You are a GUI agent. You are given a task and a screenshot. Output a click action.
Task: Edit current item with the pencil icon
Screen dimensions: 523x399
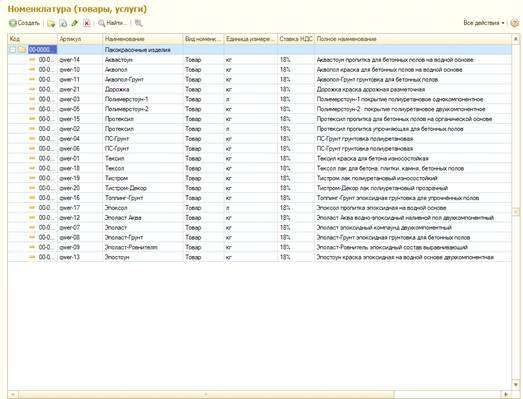coord(74,23)
